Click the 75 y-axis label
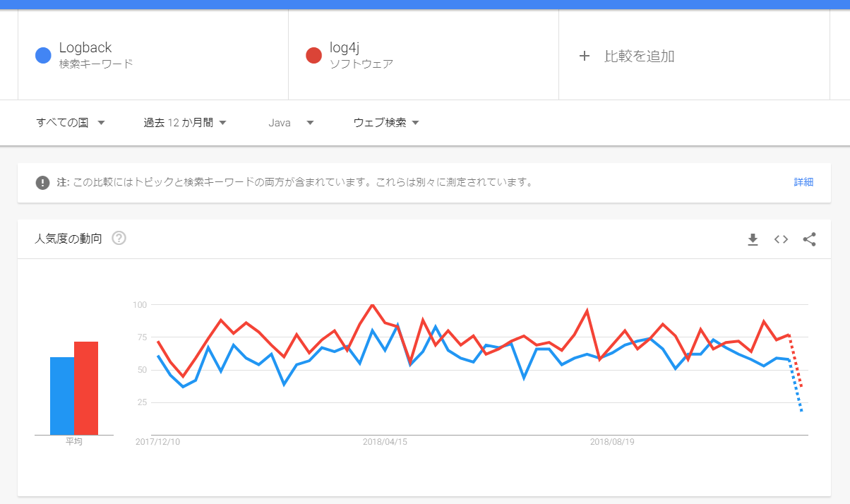Screen dimensions: 850x504 [x=141, y=337]
